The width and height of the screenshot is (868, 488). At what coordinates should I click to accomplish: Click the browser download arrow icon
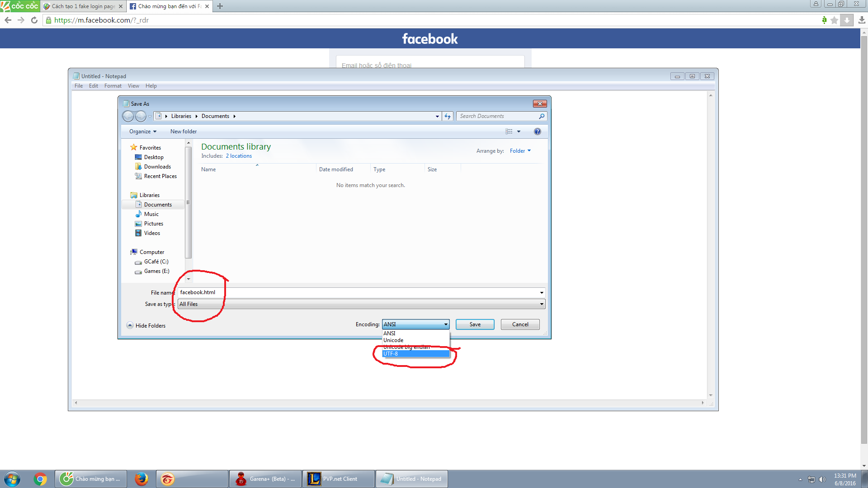862,20
